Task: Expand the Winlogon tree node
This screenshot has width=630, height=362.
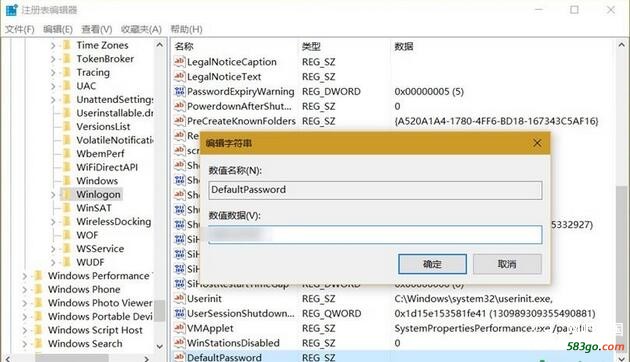Action: click(x=53, y=195)
